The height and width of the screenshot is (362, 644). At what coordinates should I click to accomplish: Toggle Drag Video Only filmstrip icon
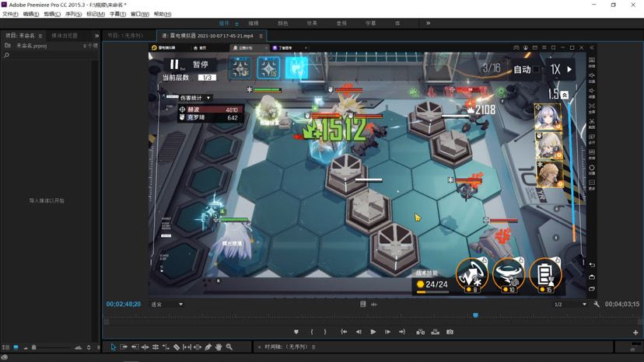point(362,305)
